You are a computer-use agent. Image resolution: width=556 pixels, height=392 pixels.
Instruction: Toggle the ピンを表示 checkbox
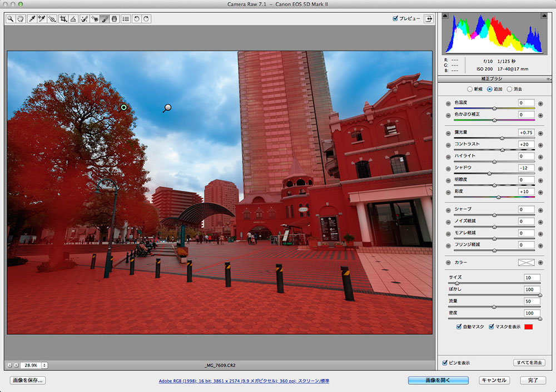[445, 363]
